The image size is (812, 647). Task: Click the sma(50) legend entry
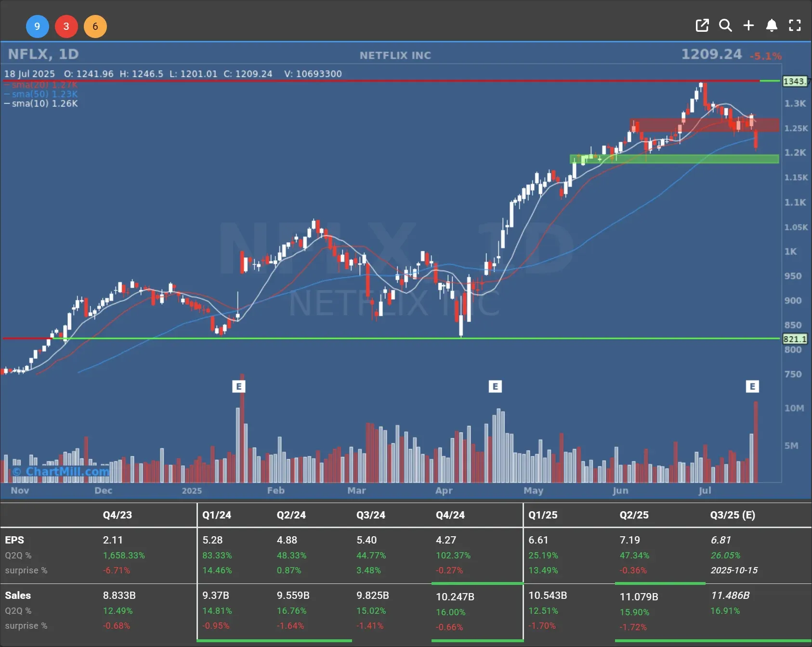(x=41, y=94)
